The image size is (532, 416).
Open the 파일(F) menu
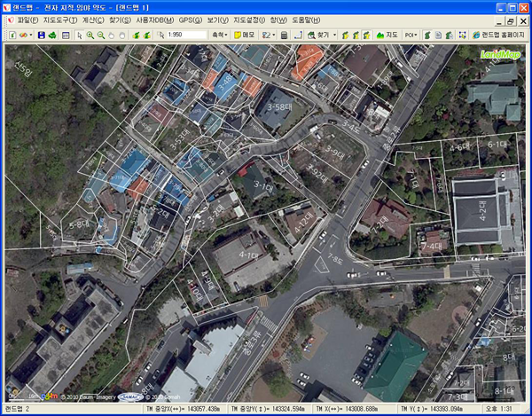[x=27, y=20]
